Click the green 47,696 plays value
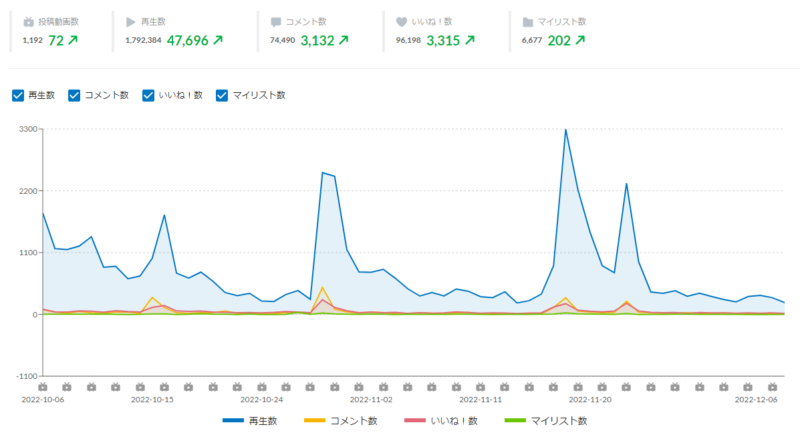This screenshot has width=800, height=441. coord(187,40)
